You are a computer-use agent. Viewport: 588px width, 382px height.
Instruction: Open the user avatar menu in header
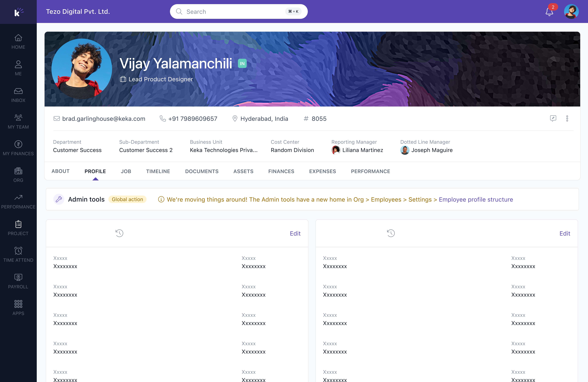571,12
